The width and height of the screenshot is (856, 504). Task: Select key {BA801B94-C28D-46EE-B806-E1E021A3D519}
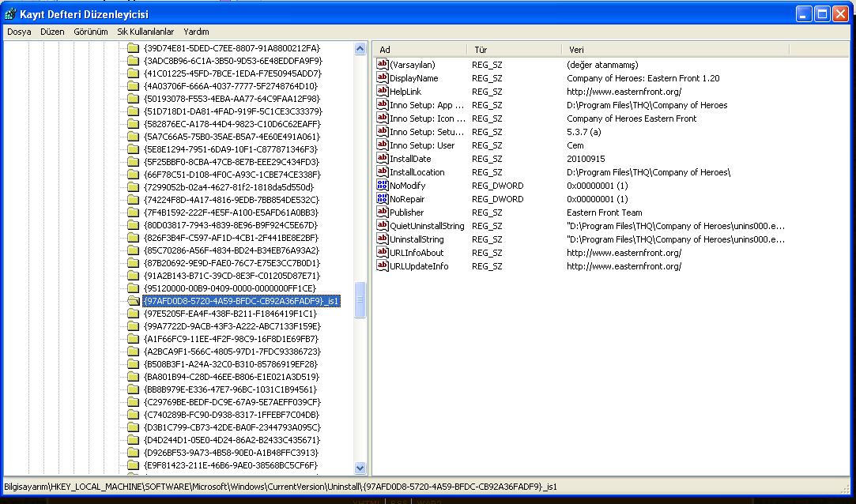pos(230,377)
